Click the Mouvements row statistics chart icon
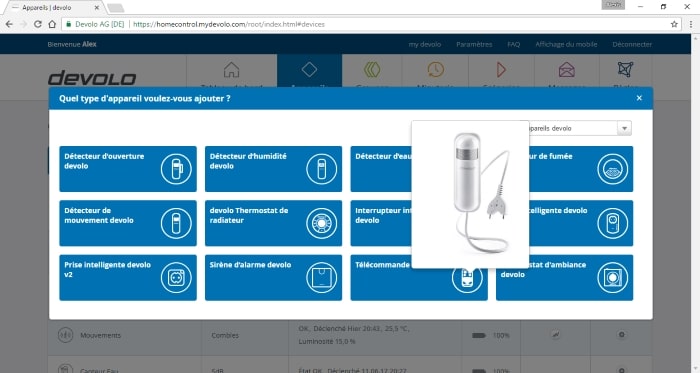The height and width of the screenshot is (373, 700). (x=555, y=335)
